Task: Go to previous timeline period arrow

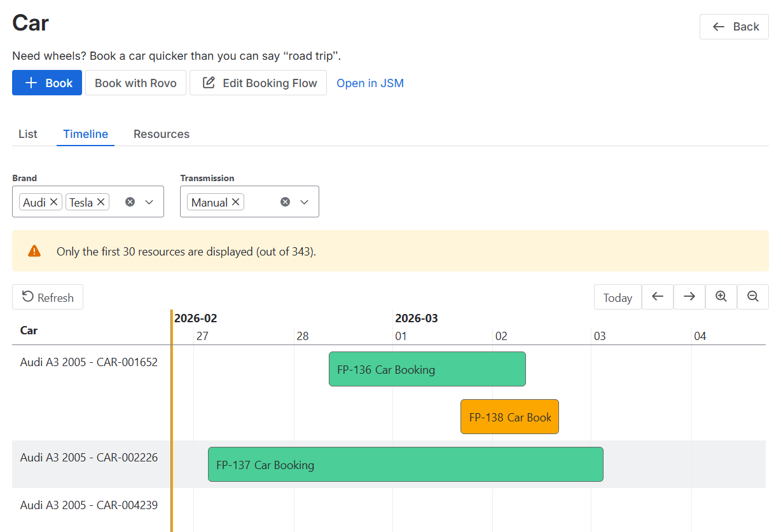Action: coord(658,297)
